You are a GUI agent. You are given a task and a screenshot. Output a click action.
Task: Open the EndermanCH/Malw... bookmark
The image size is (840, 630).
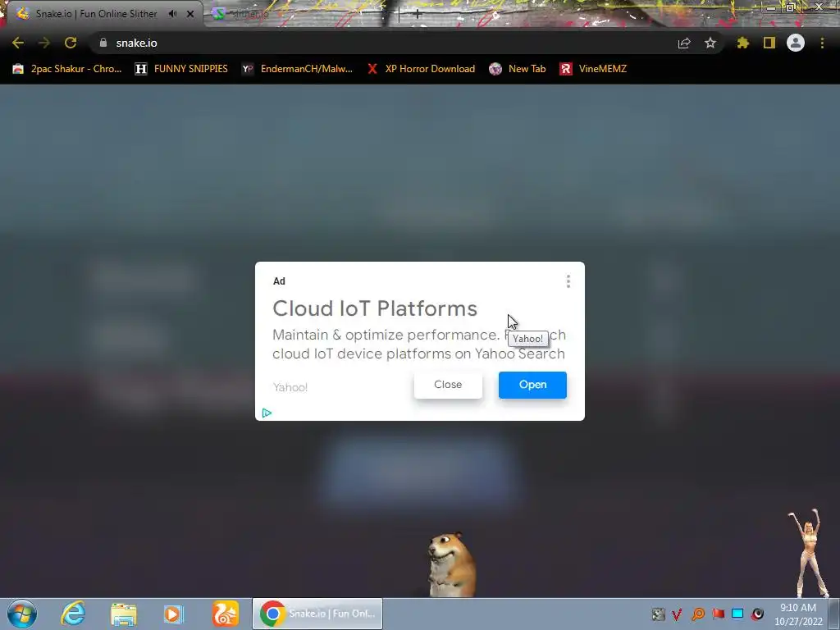[x=297, y=69]
